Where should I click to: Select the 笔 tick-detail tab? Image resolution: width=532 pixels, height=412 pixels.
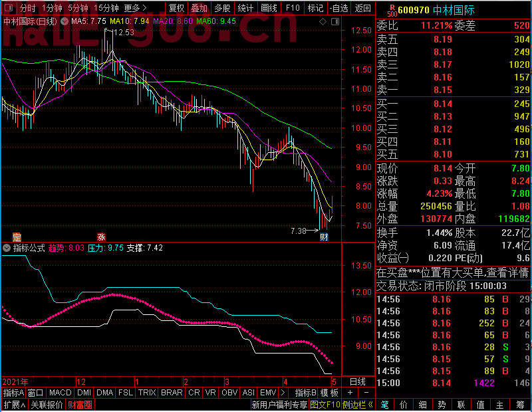click(384, 405)
